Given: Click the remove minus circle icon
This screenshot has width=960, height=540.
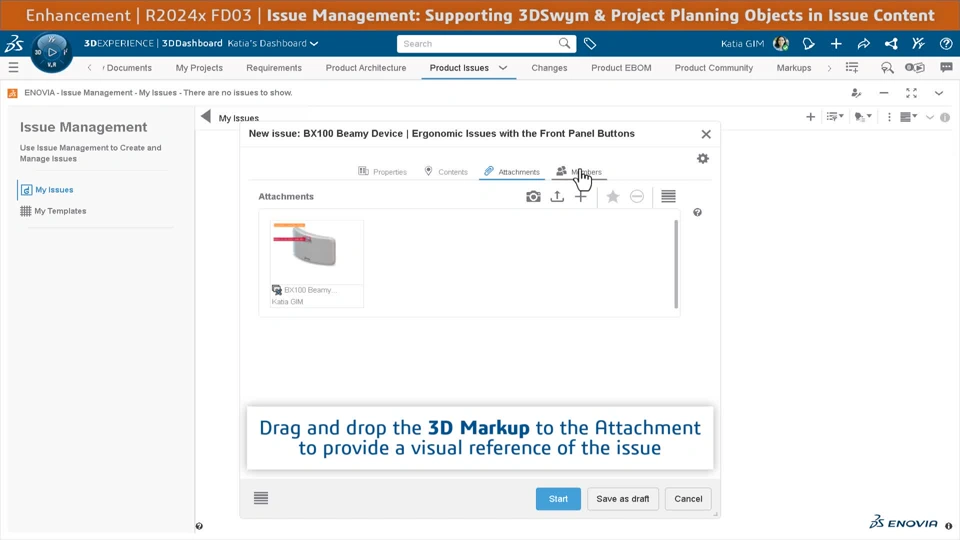Looking at the screenshot, I should click(637, 197).
